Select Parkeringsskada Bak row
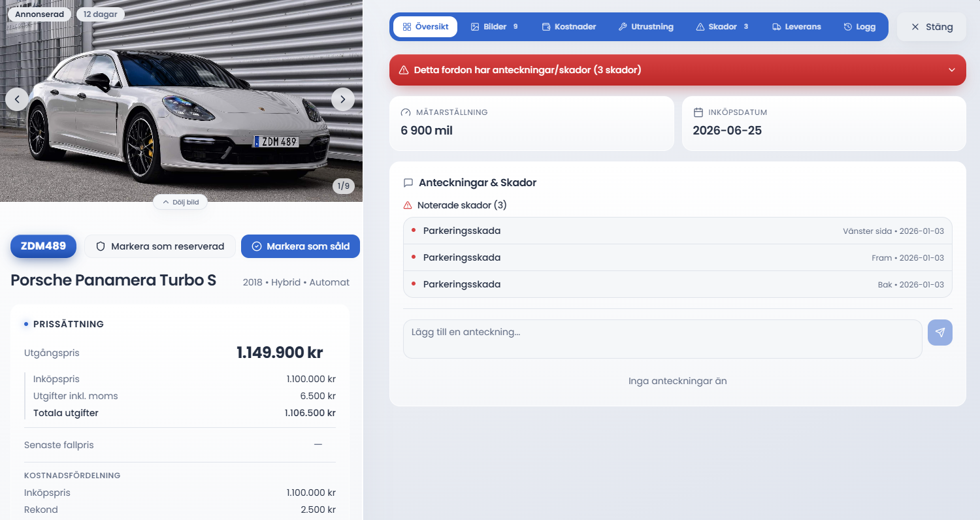 (678, 284)
